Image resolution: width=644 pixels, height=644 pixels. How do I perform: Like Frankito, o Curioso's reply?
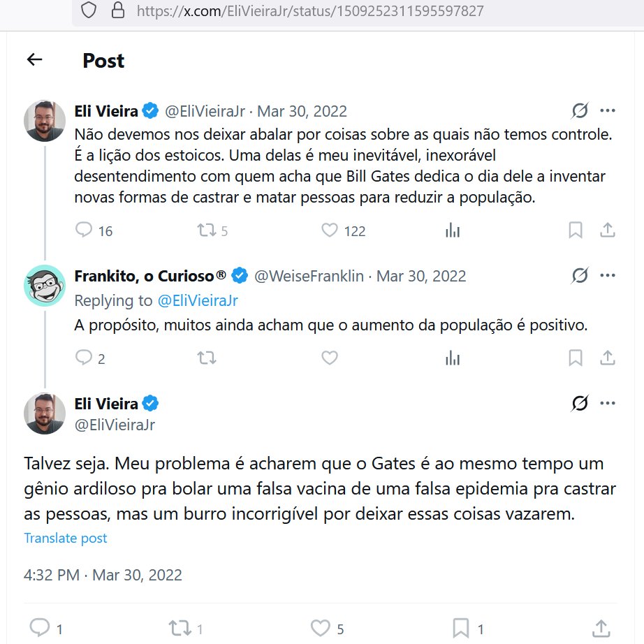[x=330, y=358]
